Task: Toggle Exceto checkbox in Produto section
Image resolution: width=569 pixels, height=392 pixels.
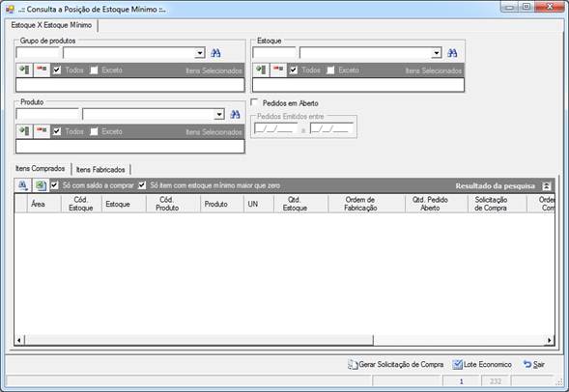Action: 94,131
